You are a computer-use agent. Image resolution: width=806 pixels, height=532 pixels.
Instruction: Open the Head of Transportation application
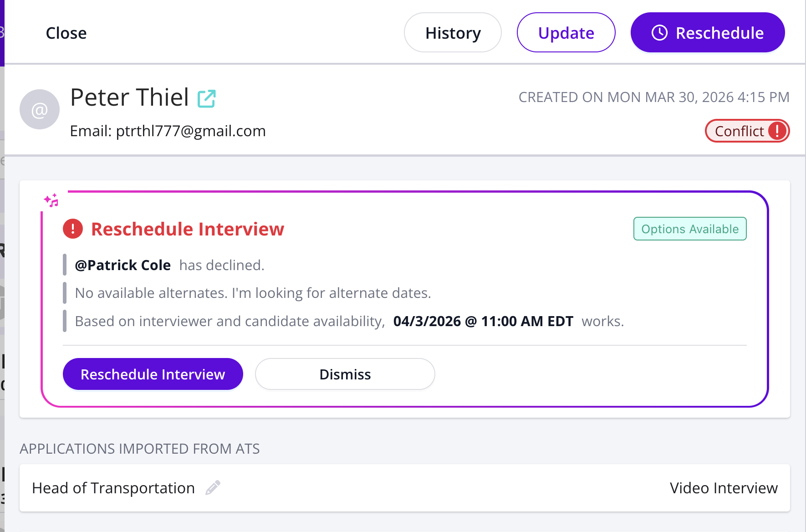113,488
